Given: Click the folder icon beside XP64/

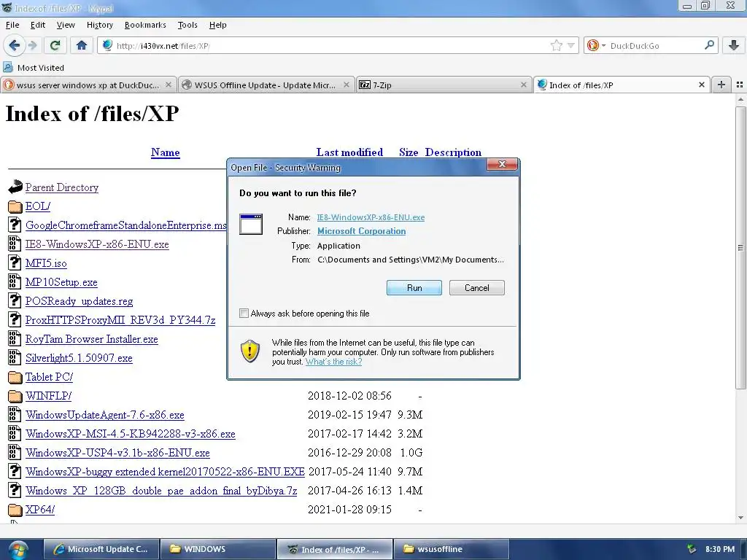Looking at the screenshot, I should click(x=15, y=510).
